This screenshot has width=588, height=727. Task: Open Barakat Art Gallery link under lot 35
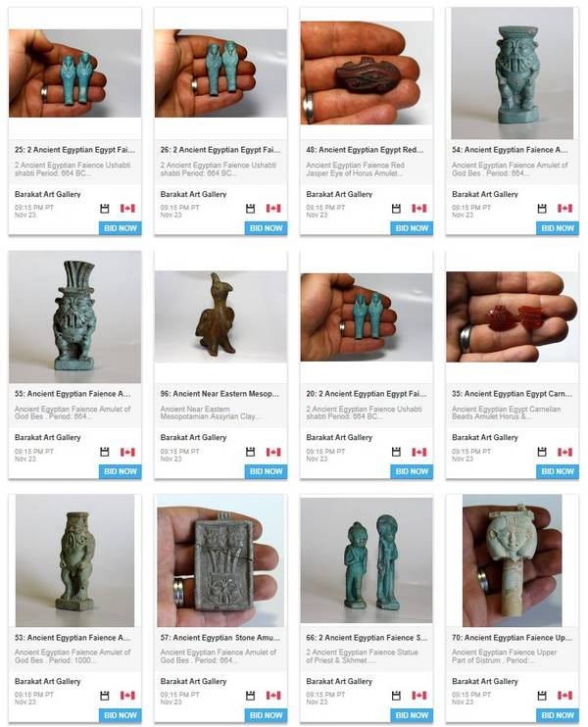point(484,437)
